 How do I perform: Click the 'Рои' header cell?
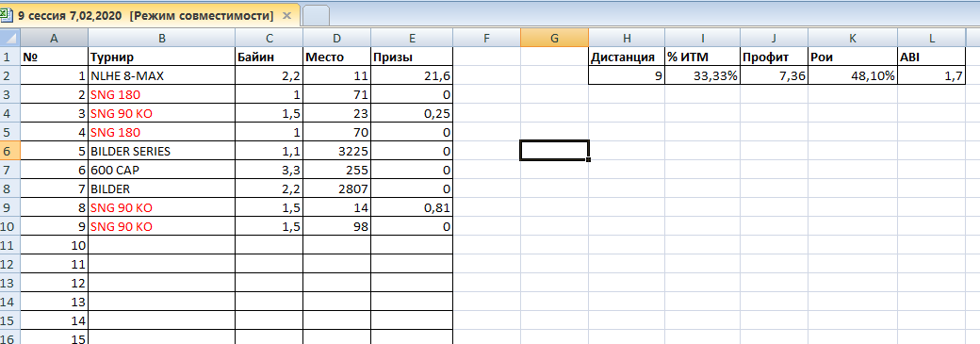click(853, 57)
